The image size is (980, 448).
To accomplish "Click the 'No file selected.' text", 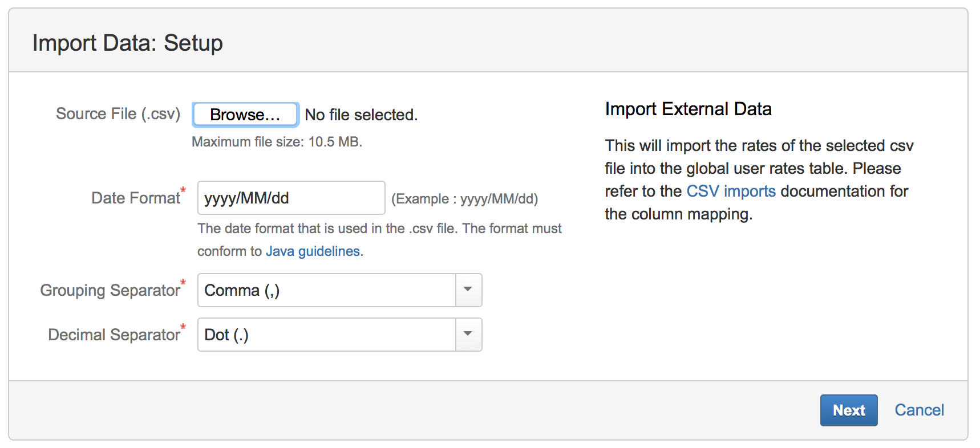I will 361,115.
